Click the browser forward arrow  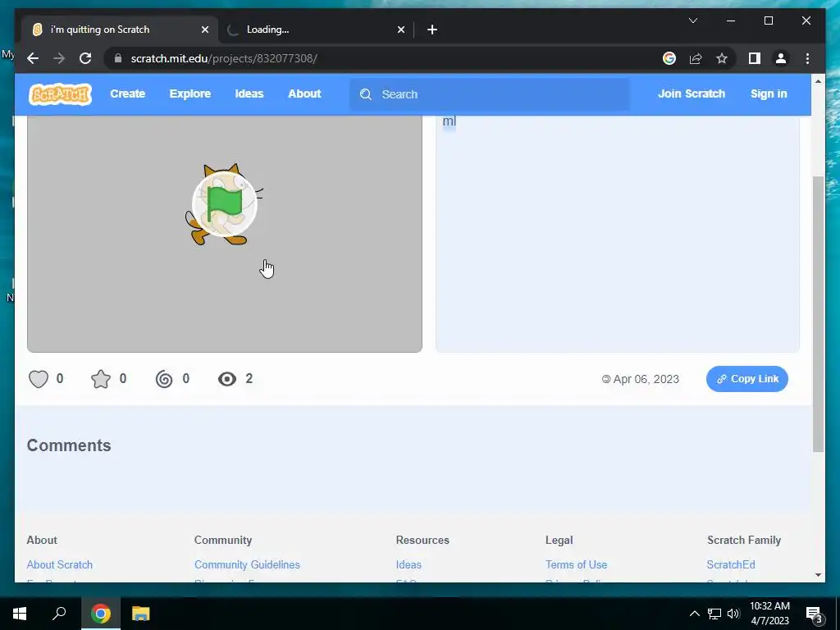[59, 58]
